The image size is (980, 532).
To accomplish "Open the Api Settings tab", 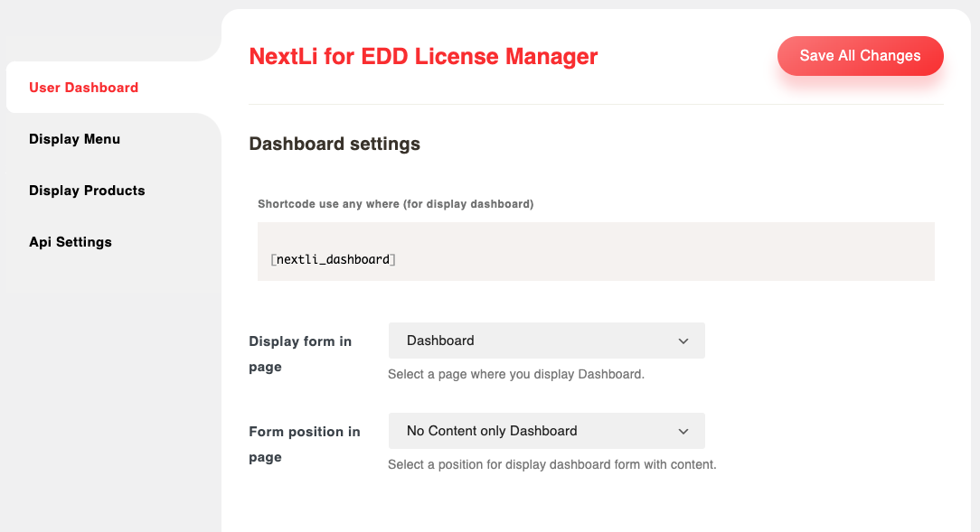I will click(x=71, y=242).
